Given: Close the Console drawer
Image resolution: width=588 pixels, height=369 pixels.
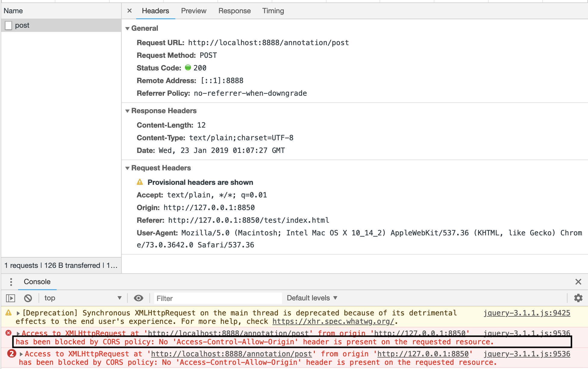Looking at the screenshot, I should [x=578, y=282].
